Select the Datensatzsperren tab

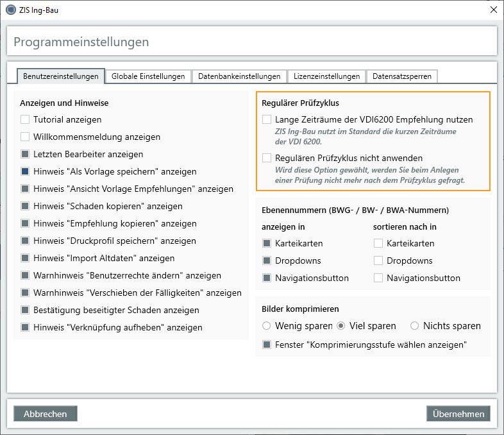(x=402, y=76)
